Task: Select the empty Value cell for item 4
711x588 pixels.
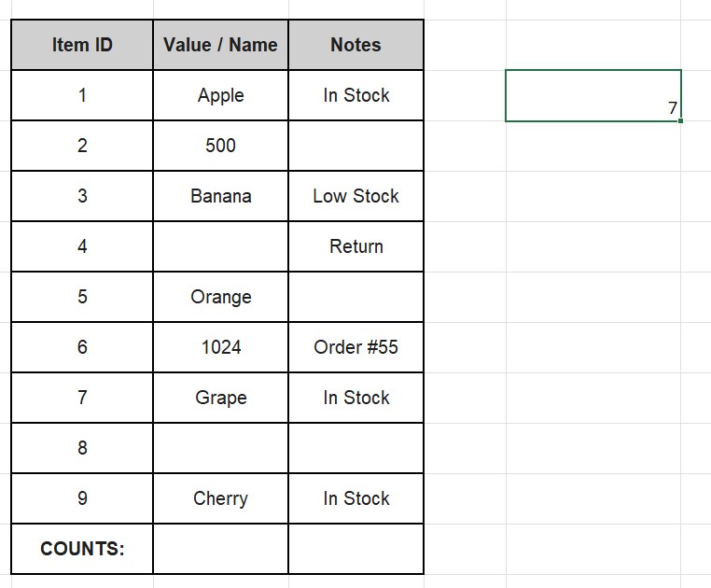Action: pos(220,246)
